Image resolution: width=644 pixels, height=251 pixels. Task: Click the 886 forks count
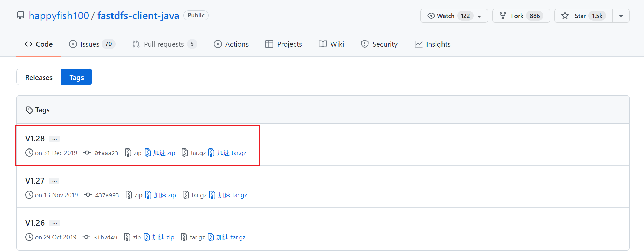[535, 16]
